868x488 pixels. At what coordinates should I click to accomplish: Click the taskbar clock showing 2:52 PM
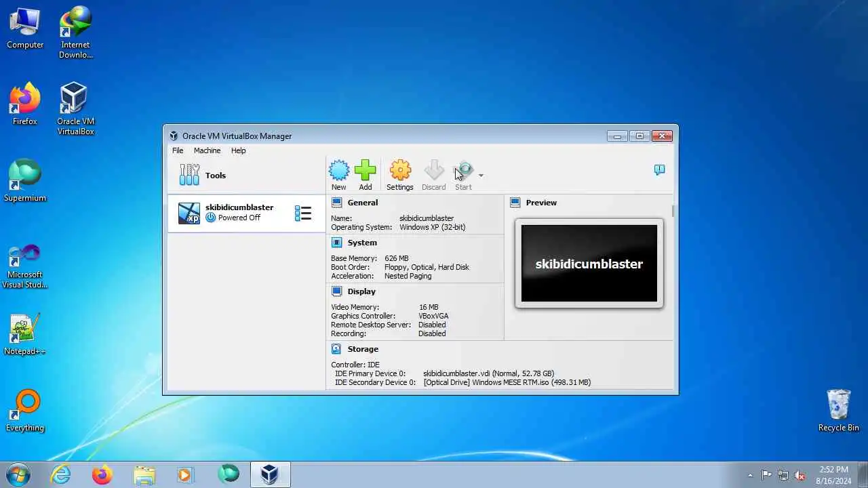click(x=833, y=474)
